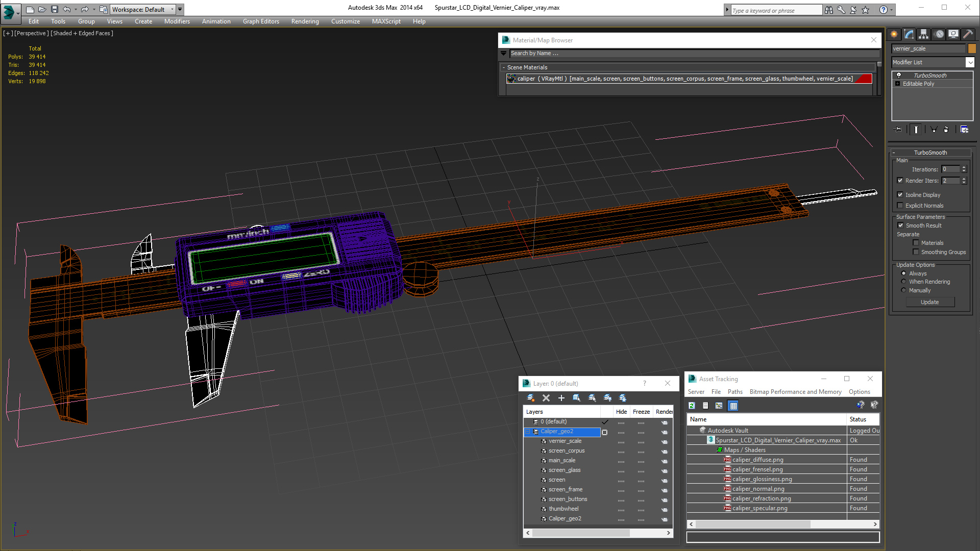Click Remove Modifier trash icon
Viewport: 980px width, 551px height.
tap(946, 130)
